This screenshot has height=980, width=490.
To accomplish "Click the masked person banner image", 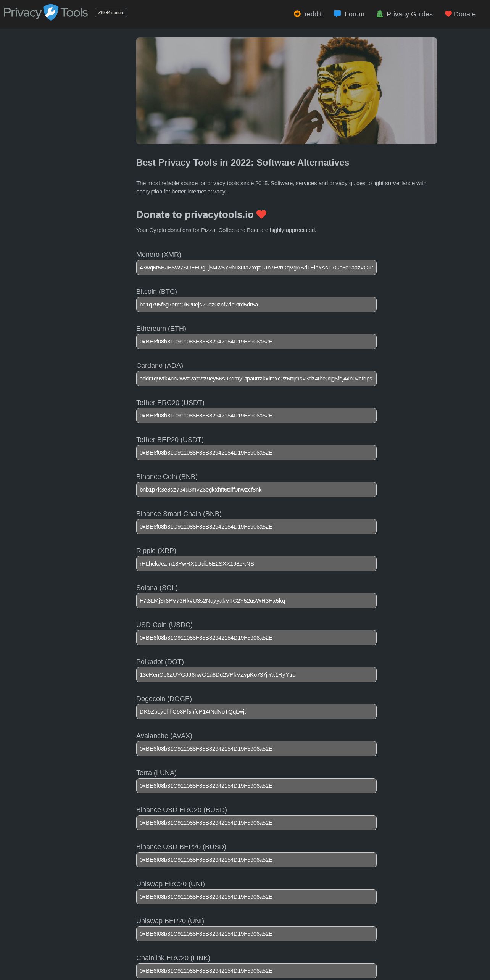I will 287,91.
